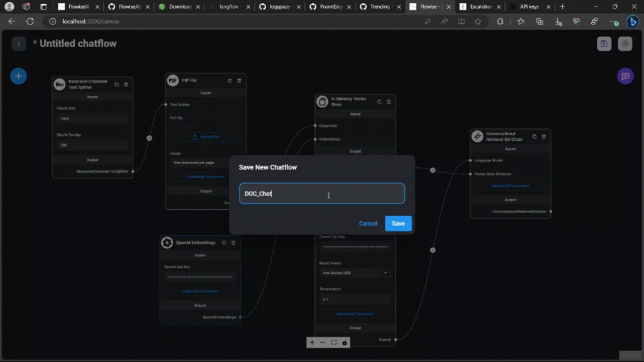Open OpenAI model Additional Parameters
The width and height of the screenshot is (644, 362).
355,314
